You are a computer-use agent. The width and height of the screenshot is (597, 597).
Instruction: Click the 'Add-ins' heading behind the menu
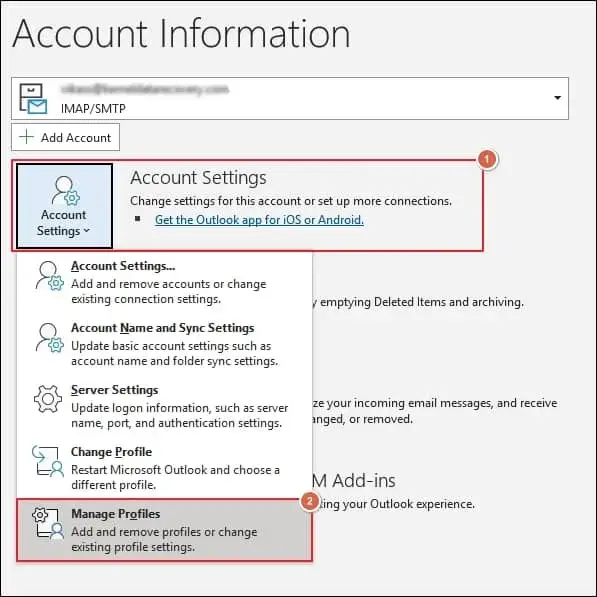364,480
